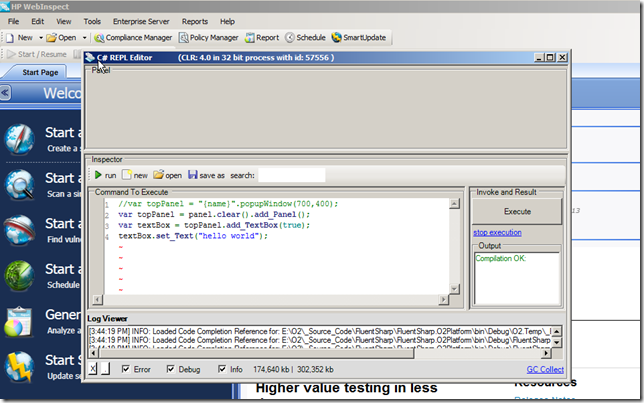Viewport: 644px width, 403px height.
Task: Expand the New button dropdown arrow
Action: (40, 38)
